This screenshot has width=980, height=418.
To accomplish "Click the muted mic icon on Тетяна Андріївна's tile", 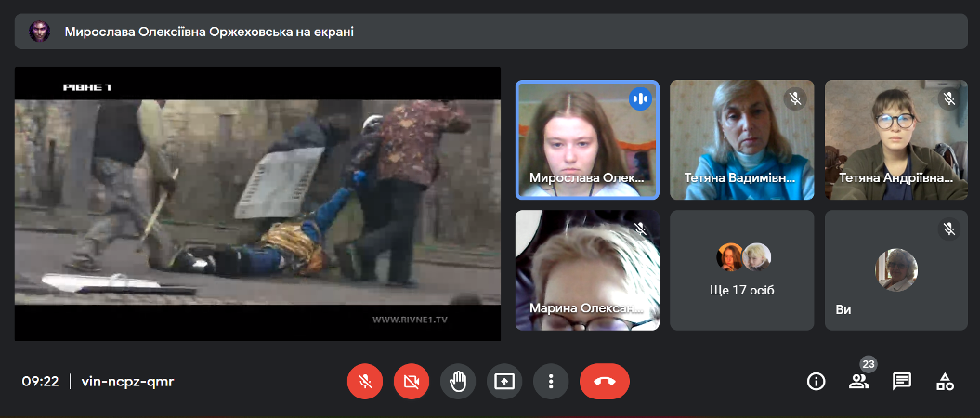I will [x=949, y=98].
